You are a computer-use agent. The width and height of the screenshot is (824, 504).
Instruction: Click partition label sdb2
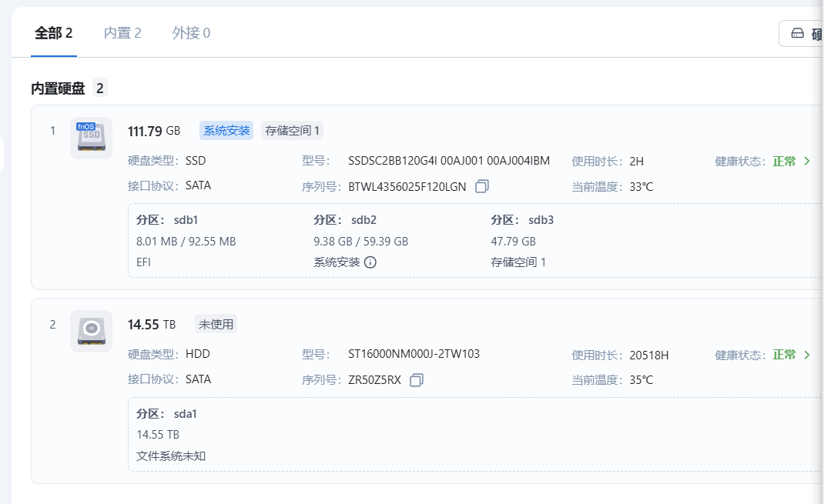(363, 220)
